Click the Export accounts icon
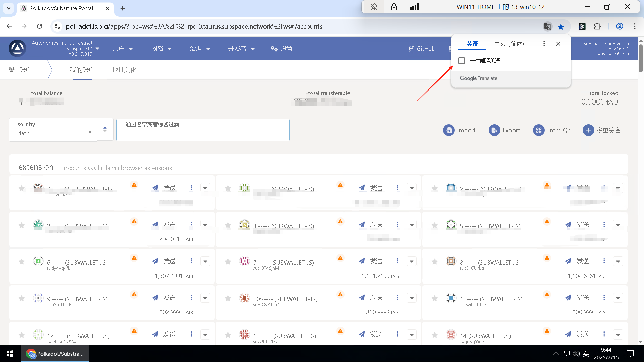Screen dimensions: 644x362 point(494,130)
